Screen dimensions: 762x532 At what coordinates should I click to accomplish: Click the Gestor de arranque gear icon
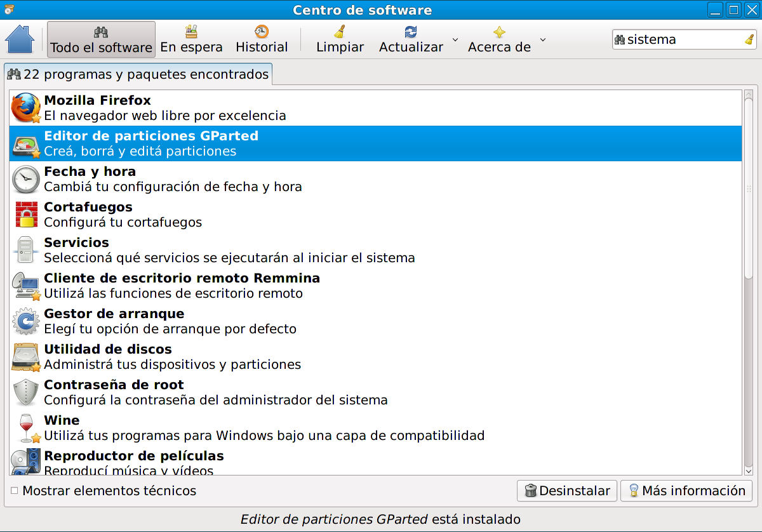click(26, 321)
